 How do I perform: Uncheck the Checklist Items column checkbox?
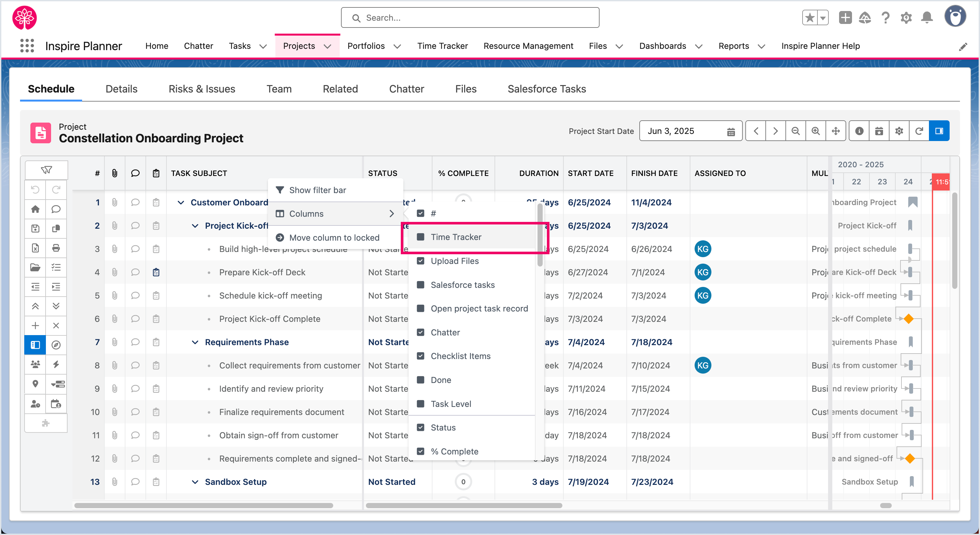421,356
